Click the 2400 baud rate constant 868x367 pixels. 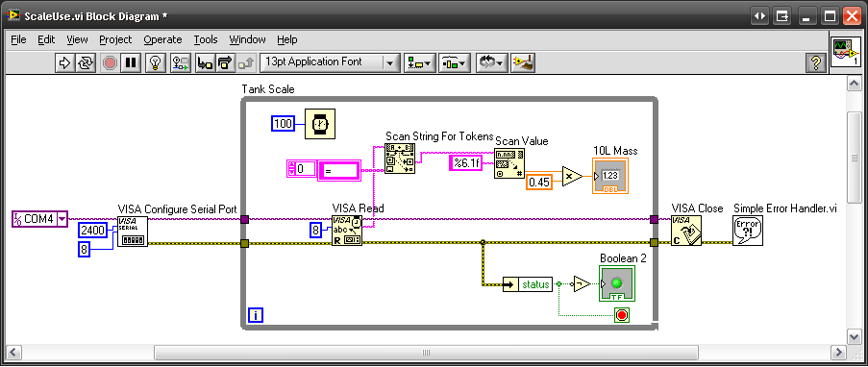[93, 231]
